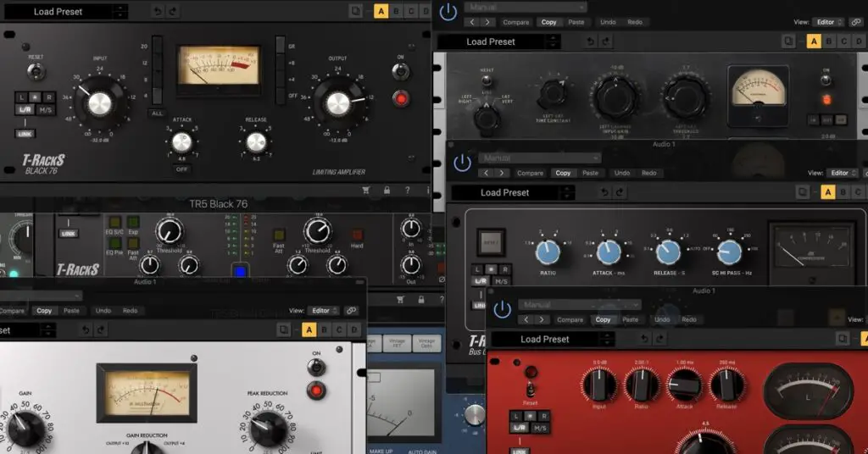This screenshot has height=454, width=868.
Task: Flip the ON switch of the white opto compressor
Action: pos(316,368)
